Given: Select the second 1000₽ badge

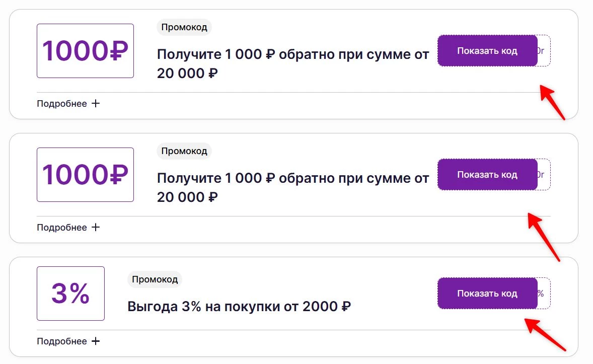Looking at the screenshot, I should point(85,174).
